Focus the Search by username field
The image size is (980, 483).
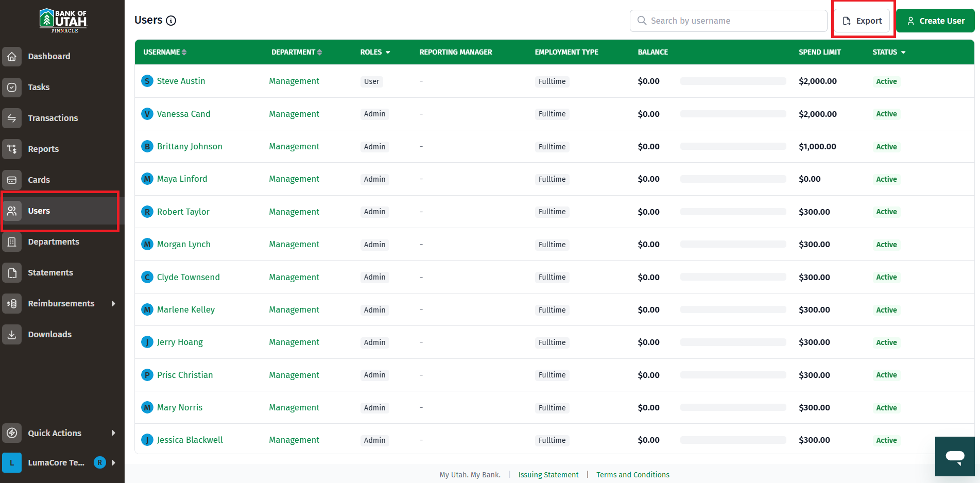tap(728, 21)
